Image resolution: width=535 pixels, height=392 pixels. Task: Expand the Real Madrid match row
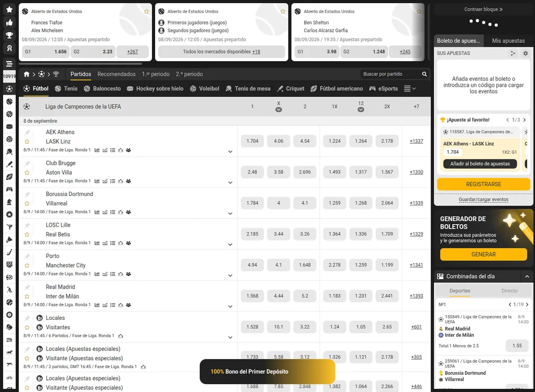230,306
